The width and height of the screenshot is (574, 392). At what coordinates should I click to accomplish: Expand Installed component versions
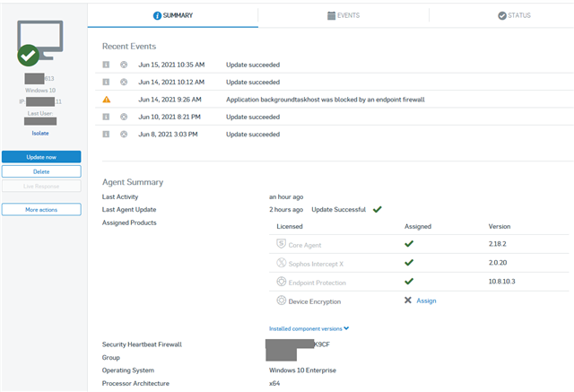309,328
